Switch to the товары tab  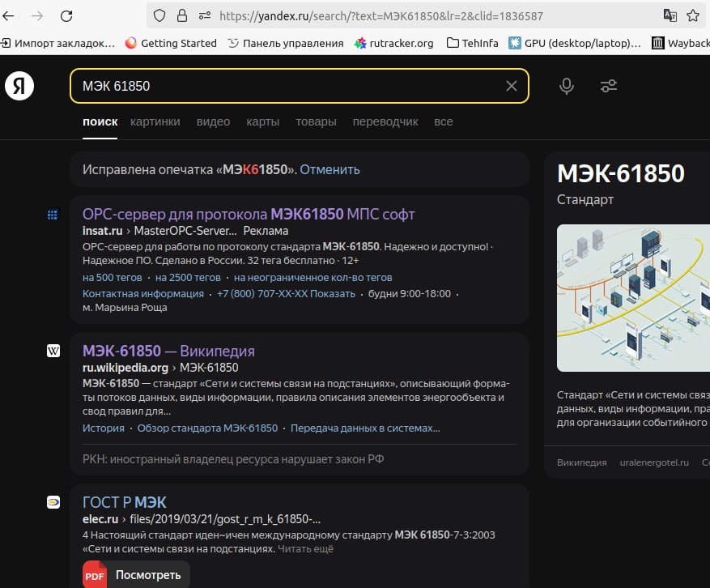[x=316, y=121]
